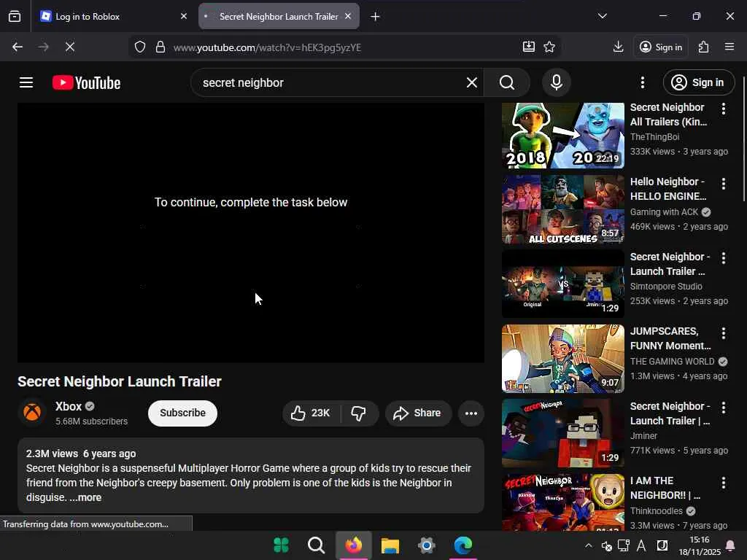Open the Firefox downloads panel
This screenshot has height=560, width=747.
pyautogui.click(x=618, y=47)
